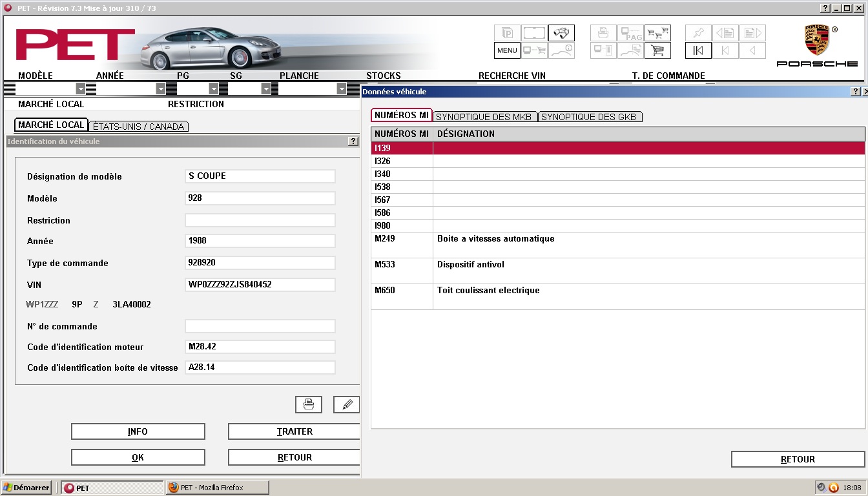Click the TRAITER button
Screen dimensions: 868x496
(x=294, y=431)
